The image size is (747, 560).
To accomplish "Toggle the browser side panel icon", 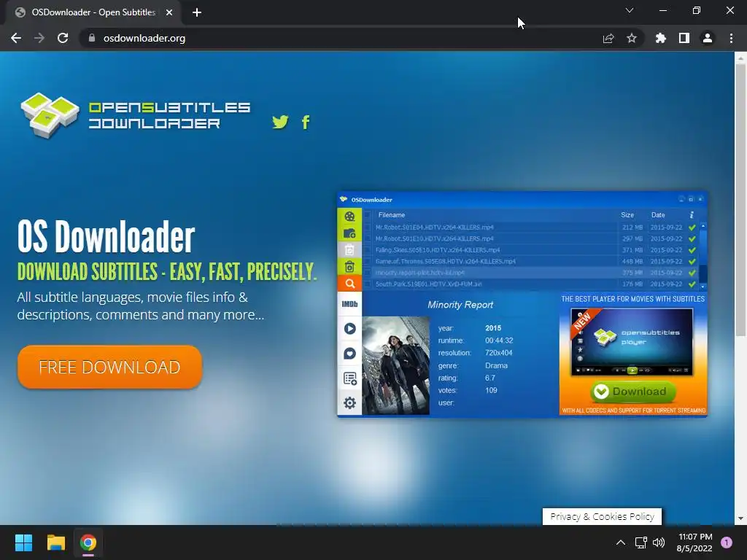I will [x=684, y=38].
